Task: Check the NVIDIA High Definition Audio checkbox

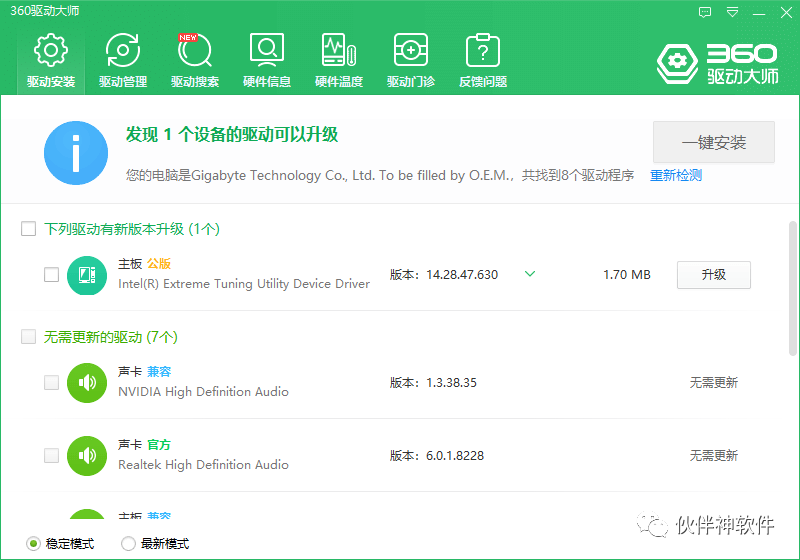Action: [x=52, y=383]
